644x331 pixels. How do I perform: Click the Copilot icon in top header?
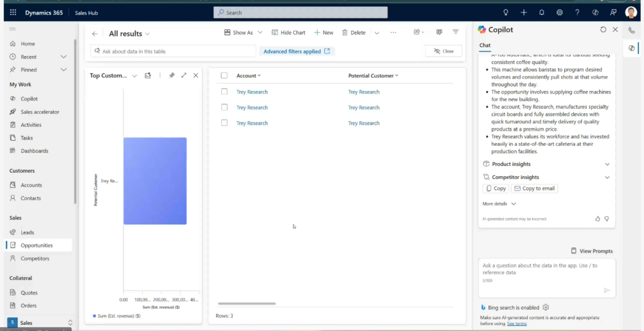click(595, 13)
